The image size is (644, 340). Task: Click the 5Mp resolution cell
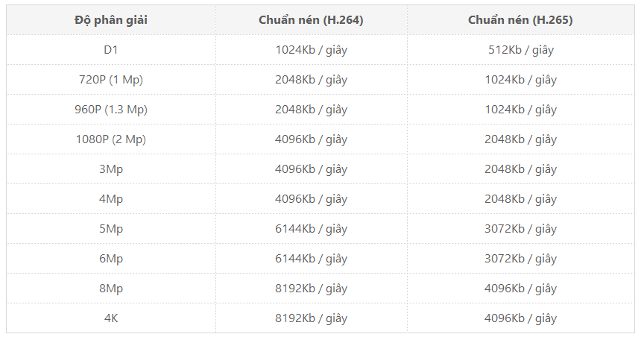[111, 229]
